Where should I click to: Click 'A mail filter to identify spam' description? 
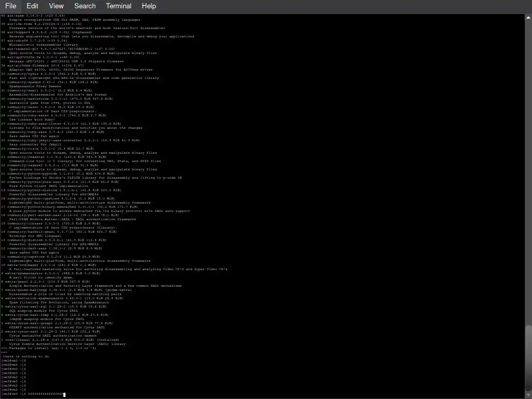tap(42, 277)
